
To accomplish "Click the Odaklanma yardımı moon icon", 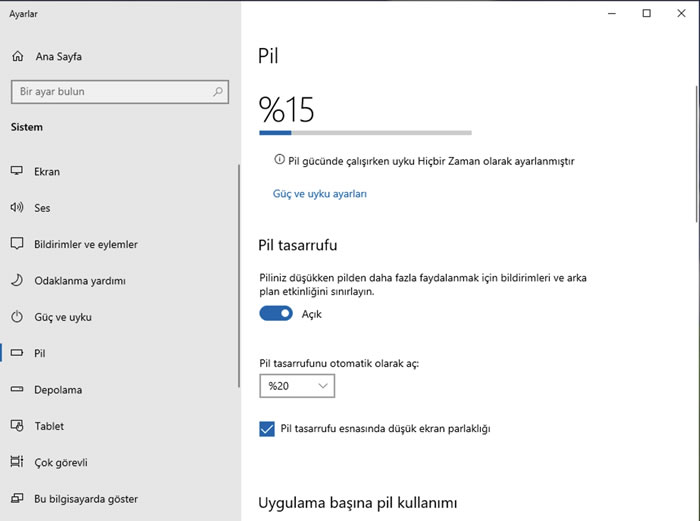I will pos(16,281).
